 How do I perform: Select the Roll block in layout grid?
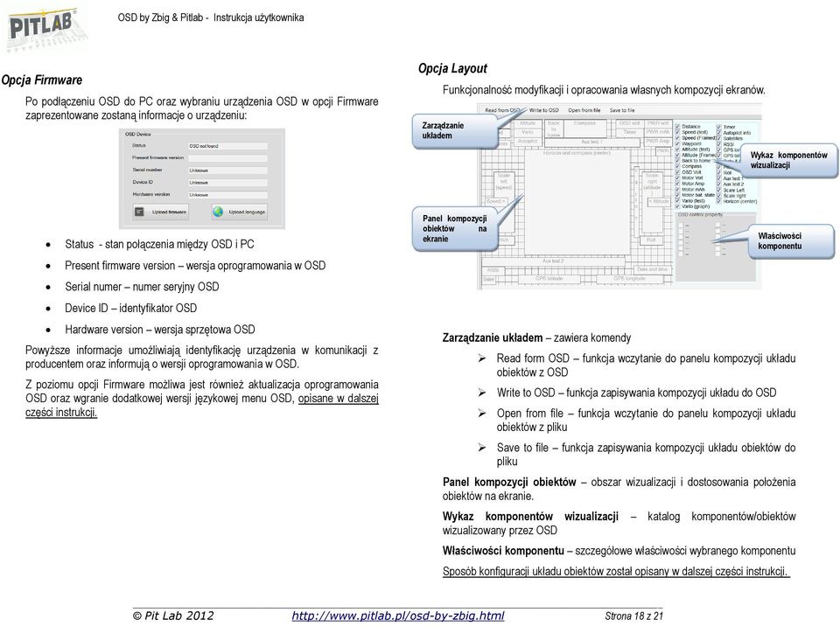(651, 241)
